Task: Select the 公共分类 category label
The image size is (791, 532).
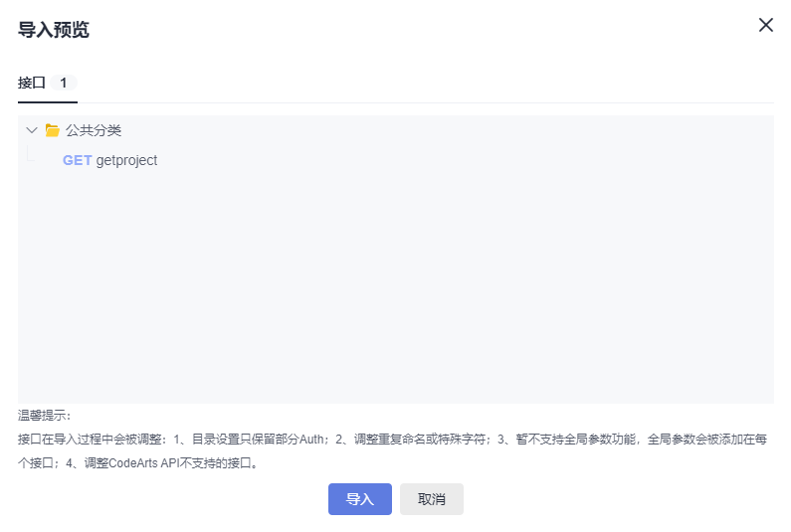Action: click(94, 130)
